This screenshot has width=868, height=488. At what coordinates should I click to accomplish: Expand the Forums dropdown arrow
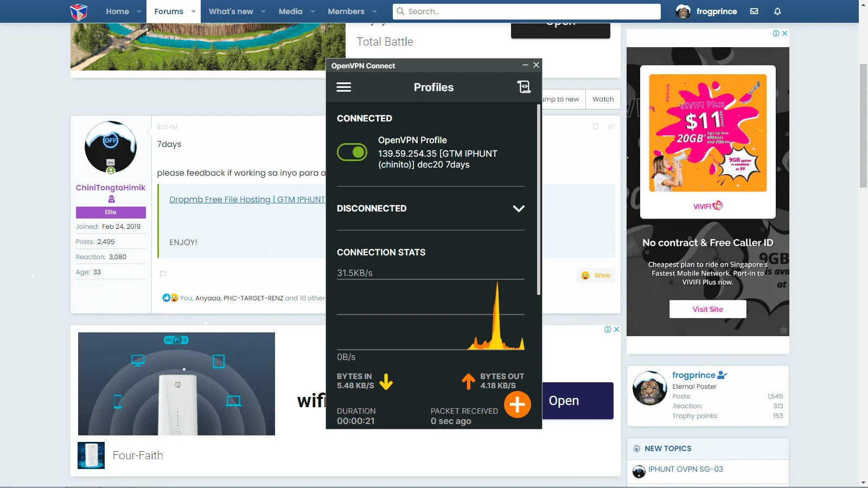click(x=193, y=11)
